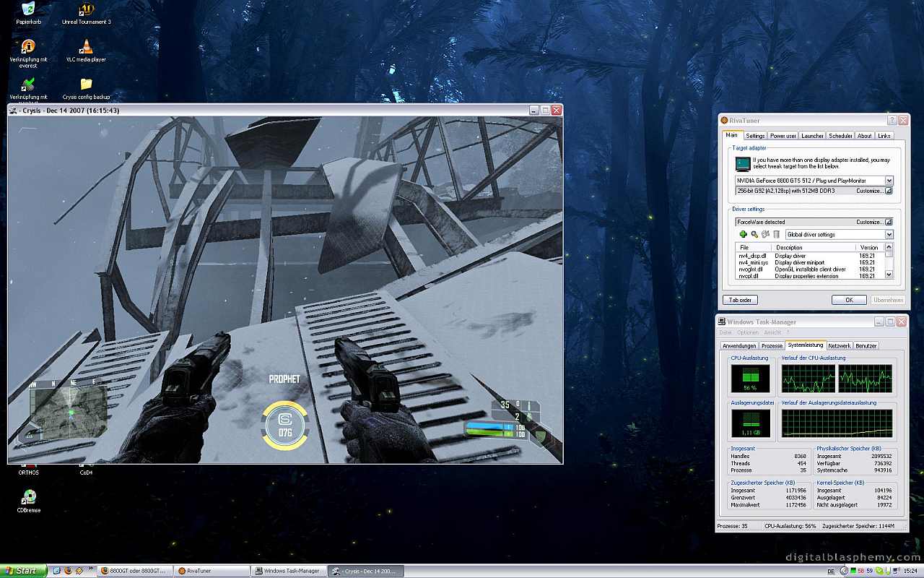924x578 pixels.
Task: Select the Main tab in RivaTuner
Action: point(732,135)
